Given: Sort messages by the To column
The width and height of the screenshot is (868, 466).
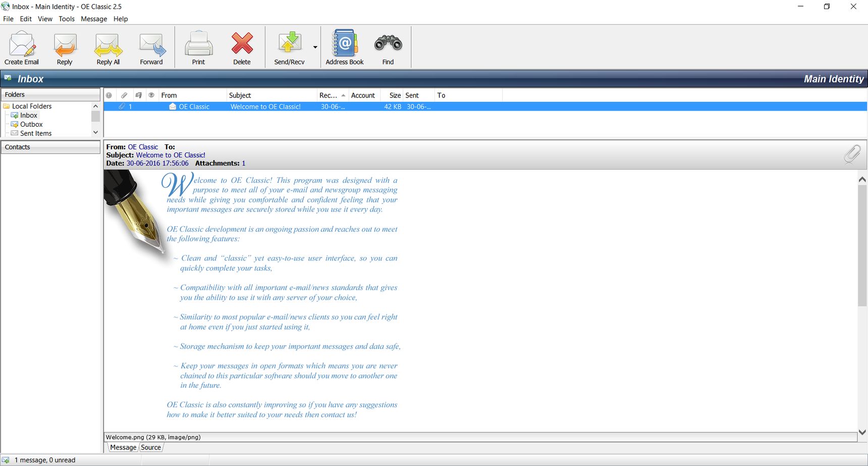Looking at the screenshot, I should coord(468,95).
